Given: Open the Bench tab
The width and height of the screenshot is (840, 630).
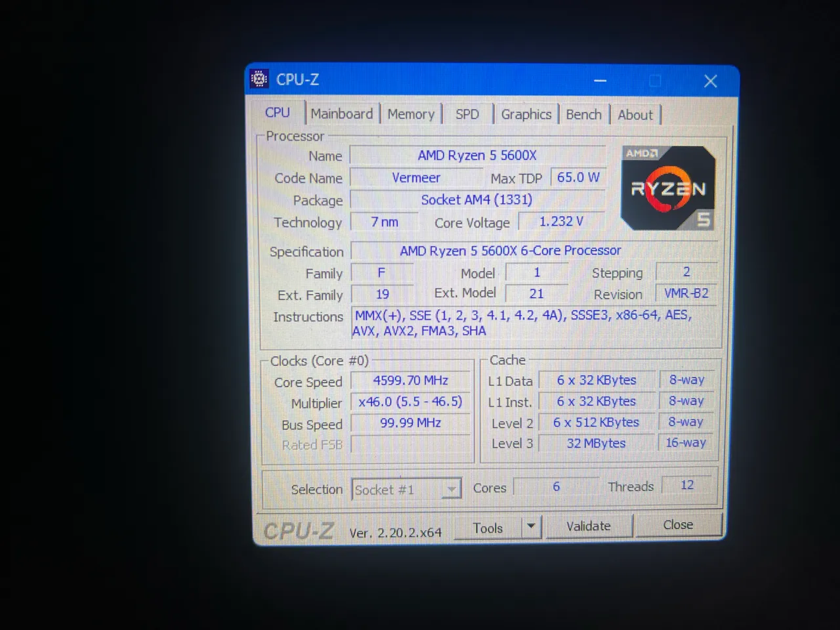Looking at the screenshot, I should [x=583, y=114].
